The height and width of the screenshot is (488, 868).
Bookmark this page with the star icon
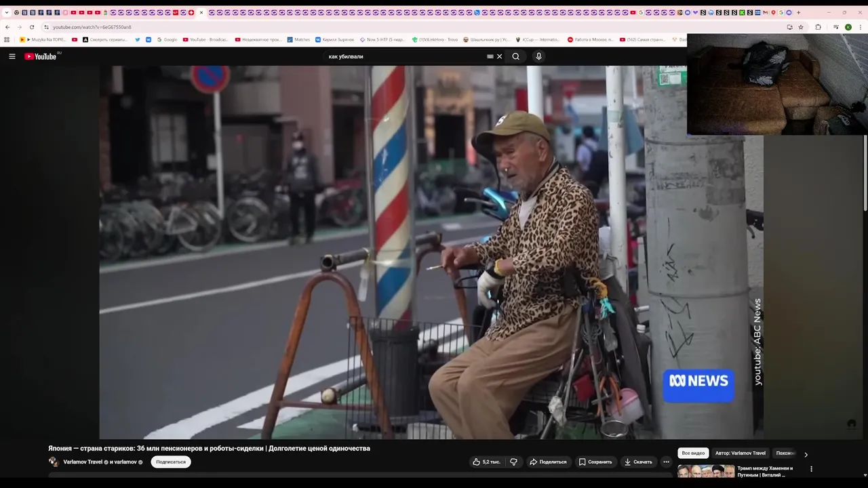click(x=801, y=27)
